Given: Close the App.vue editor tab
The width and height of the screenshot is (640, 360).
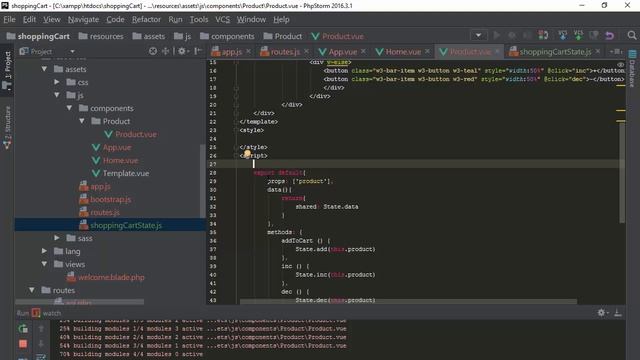Looking at the screenshot, I should tap(363, 51).
